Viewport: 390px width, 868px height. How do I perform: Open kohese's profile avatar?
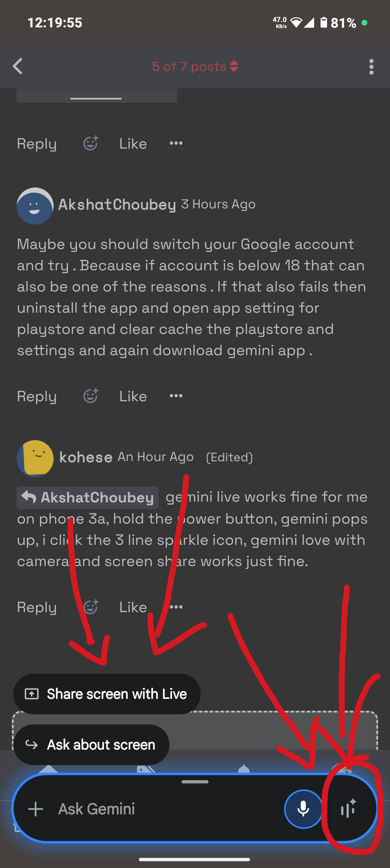[35, 458]
